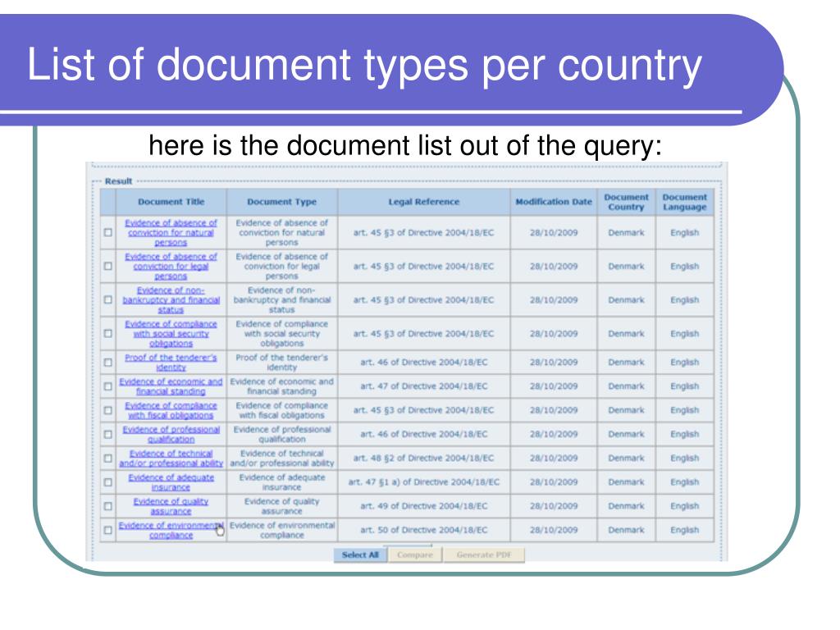This screenshot has width=840, height=630.
Task: Open Evidence of quality assurance link
Action: (x=171, y=505)
